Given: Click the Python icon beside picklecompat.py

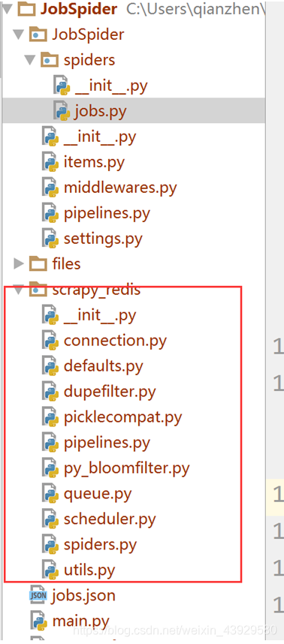Looking at the screenshot, I should coord(50,417).
